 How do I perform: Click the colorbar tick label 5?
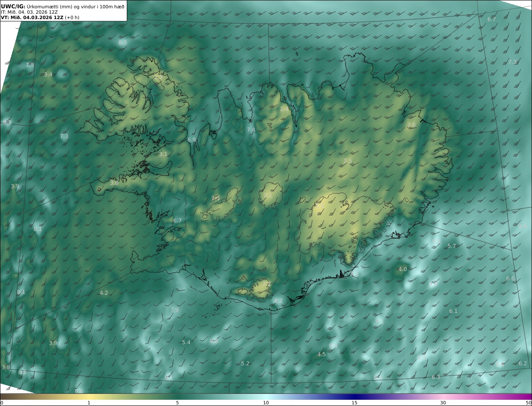coord(177,403)
